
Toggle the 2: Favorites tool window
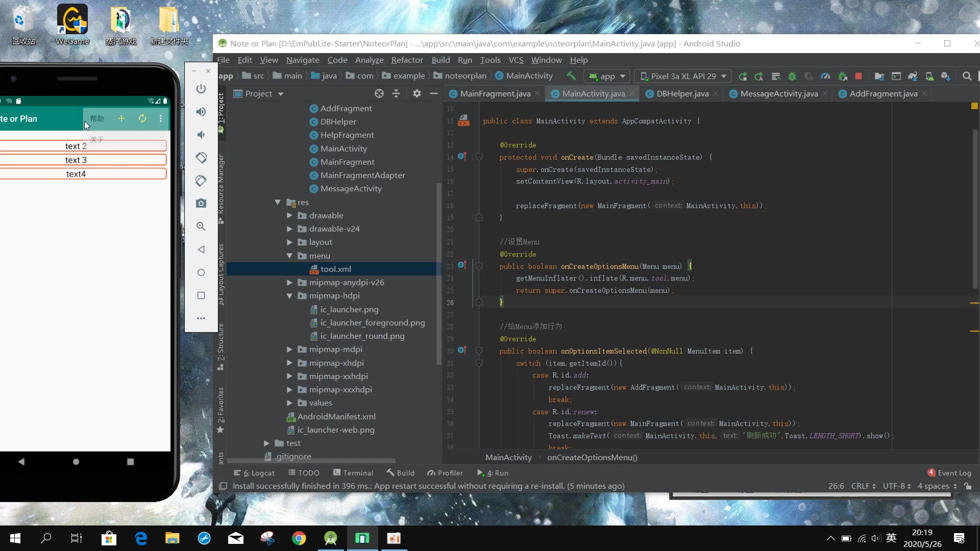click(x=221, y=410)
